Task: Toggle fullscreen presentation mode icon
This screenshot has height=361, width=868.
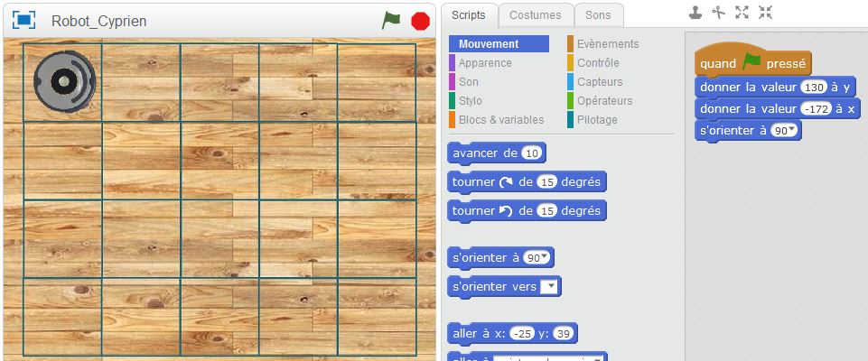Action: (x=23, y=20)
